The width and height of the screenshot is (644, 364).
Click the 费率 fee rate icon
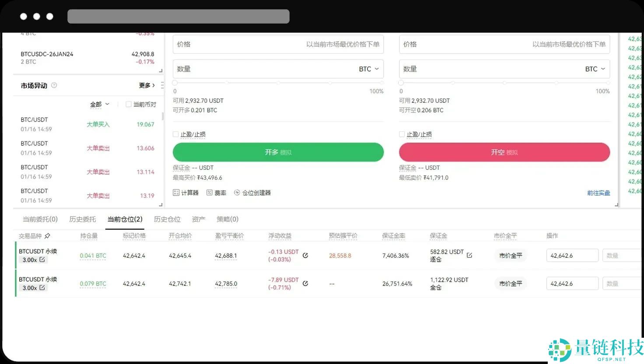pos(210,192)
